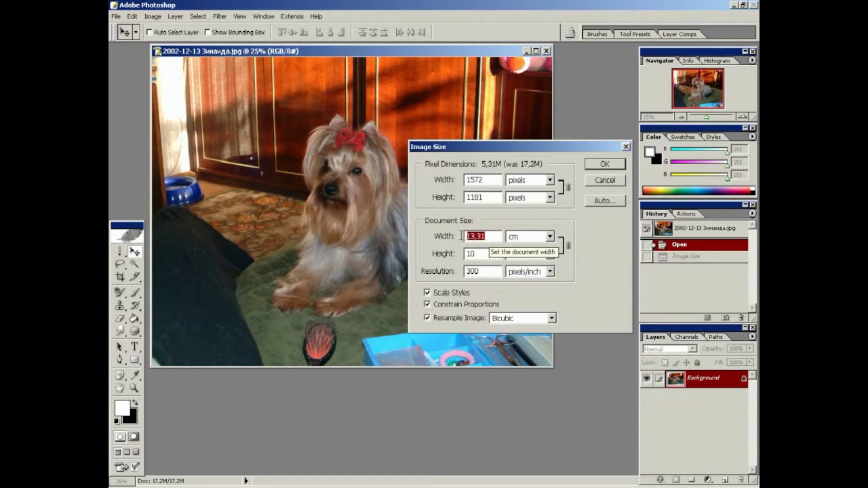The width and height of the screenshot is (868, 488).
Task: Pick the Eyedropper tool
Action: (134, 375)
